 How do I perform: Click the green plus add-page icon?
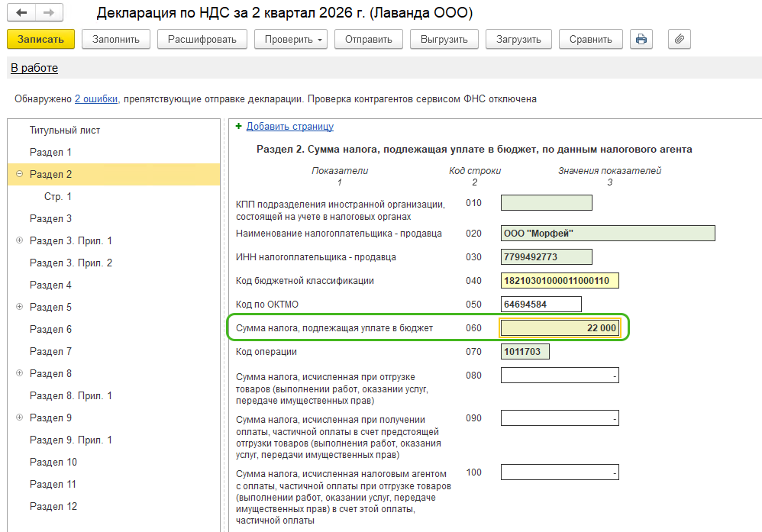pyautogui.click(x=239, y=126)
